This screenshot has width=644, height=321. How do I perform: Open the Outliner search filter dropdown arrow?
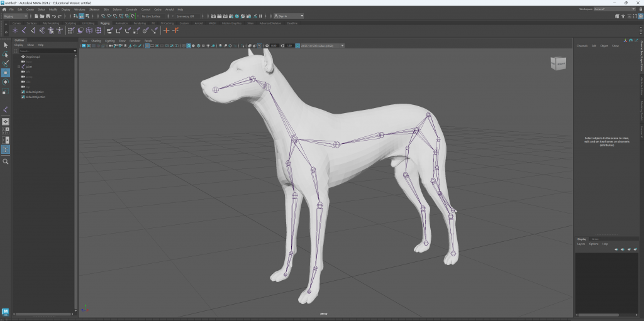[x=75, y=51]
